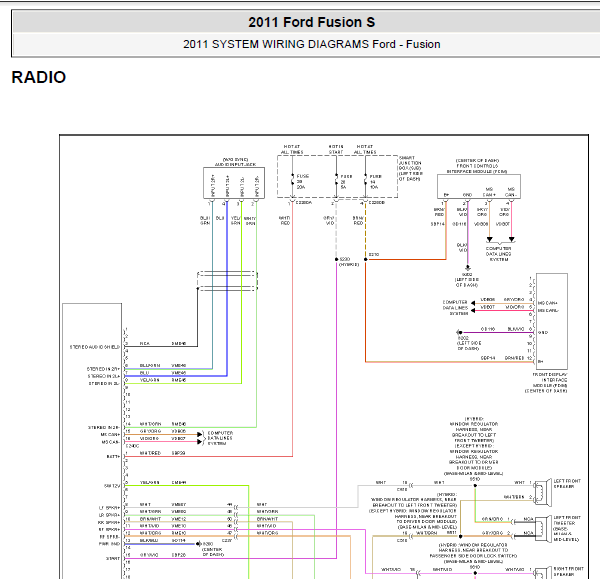Click the Front Display Interface Module connector box
The image size is (600, 579).
tap(551, 321)
